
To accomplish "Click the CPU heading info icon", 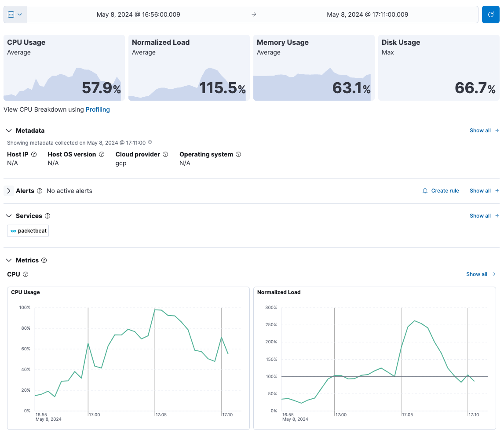I will (26, 274).
